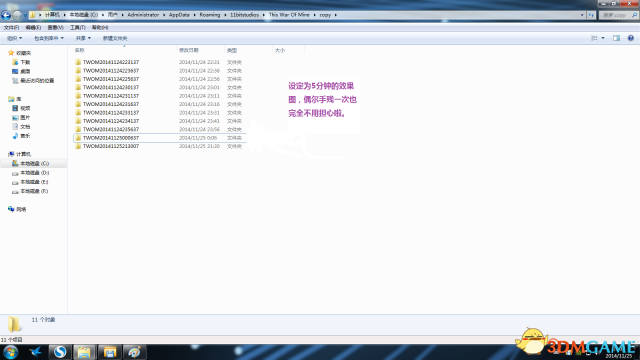640x360 pixels.
Task: Expand the address bar history dropdown arrow
Action: 582,15
